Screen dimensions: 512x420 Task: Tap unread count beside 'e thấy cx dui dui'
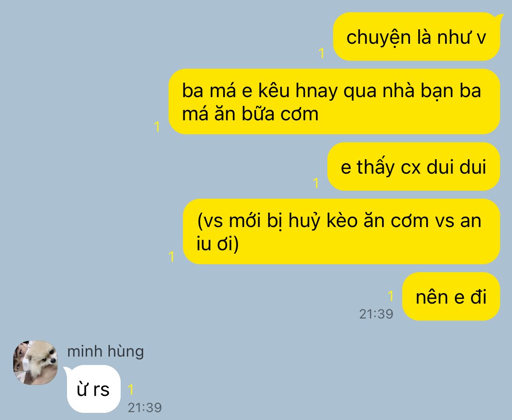pos(316,183)
